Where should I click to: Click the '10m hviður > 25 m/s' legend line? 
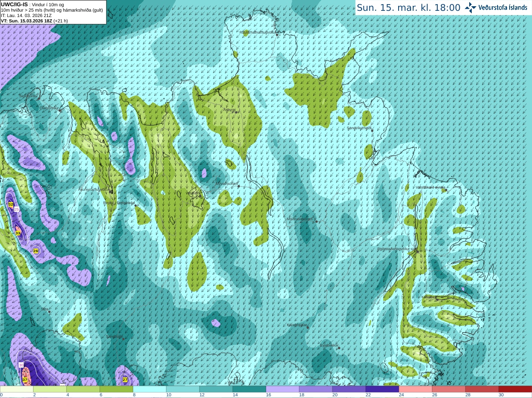[52, 10]
